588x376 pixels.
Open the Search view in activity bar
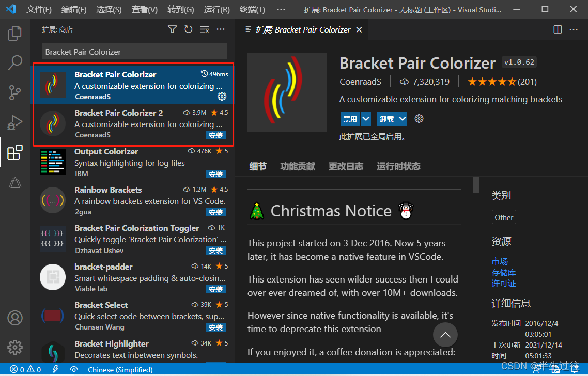pyautogui.click(x=15, y=62)
